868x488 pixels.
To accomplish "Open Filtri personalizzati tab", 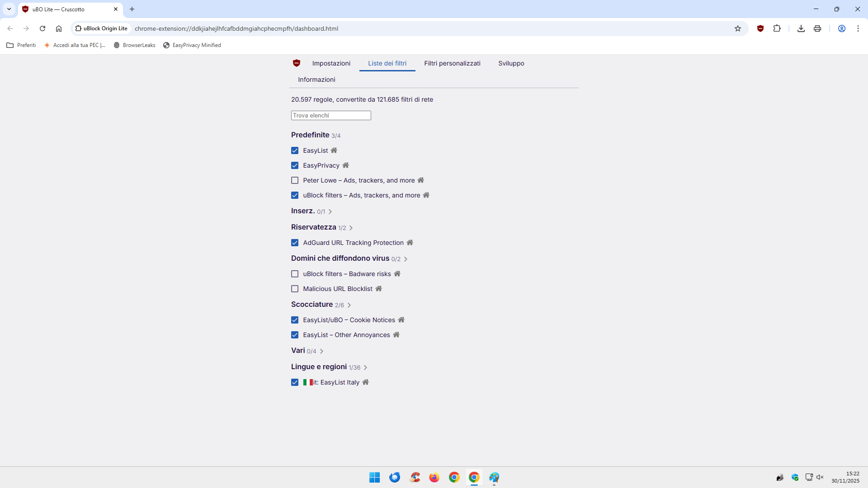I will pos(452,63).
